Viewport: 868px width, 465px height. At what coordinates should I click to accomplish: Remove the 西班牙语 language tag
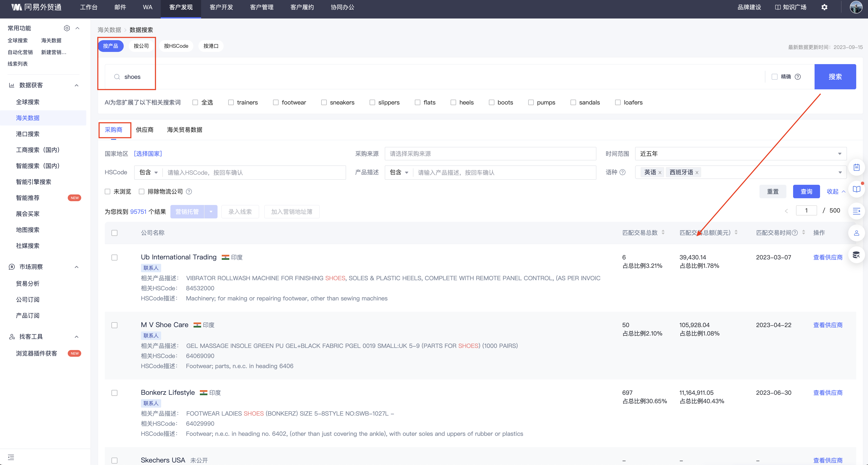point(697,172)
